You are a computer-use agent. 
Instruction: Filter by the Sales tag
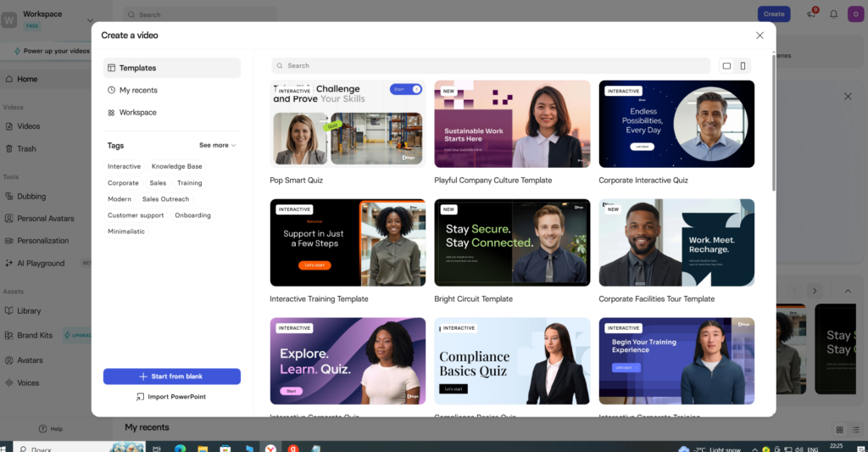pyautogui.click(x=158, y=183)
